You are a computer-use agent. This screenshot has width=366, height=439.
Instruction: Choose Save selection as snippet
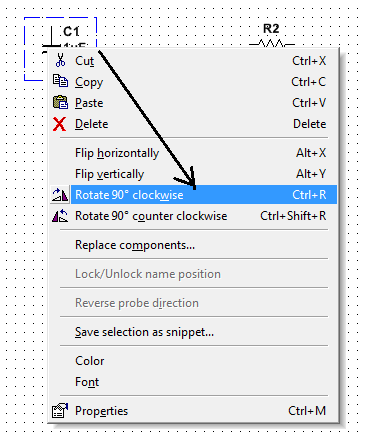pos(193,332)
